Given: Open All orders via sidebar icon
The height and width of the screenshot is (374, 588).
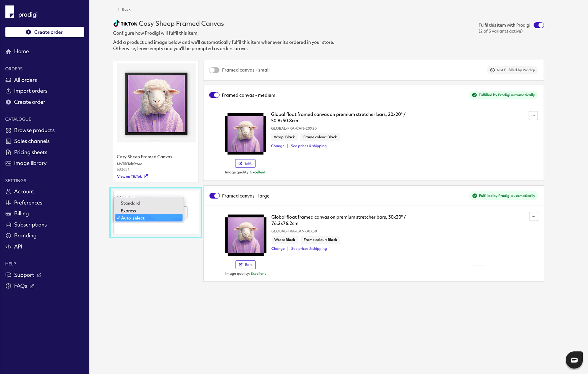Looking at the screenshot, I should coord(9,80).
